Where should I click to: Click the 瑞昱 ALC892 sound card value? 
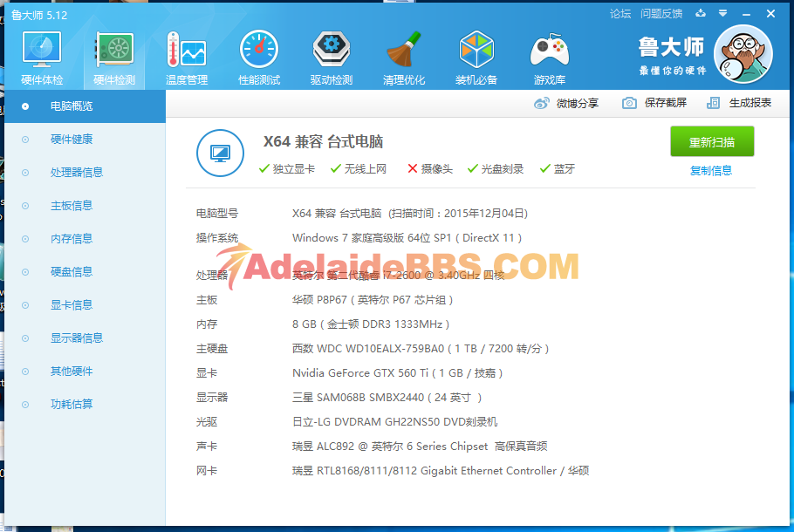coord(420,447)
